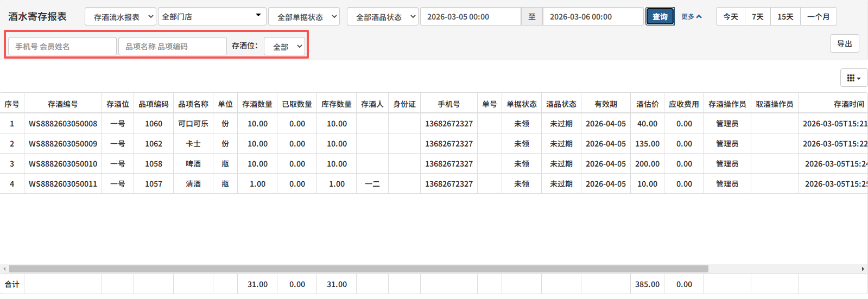Choose the 15天 quick date range
Screen dimensions: 868x299
coord(785,17)
